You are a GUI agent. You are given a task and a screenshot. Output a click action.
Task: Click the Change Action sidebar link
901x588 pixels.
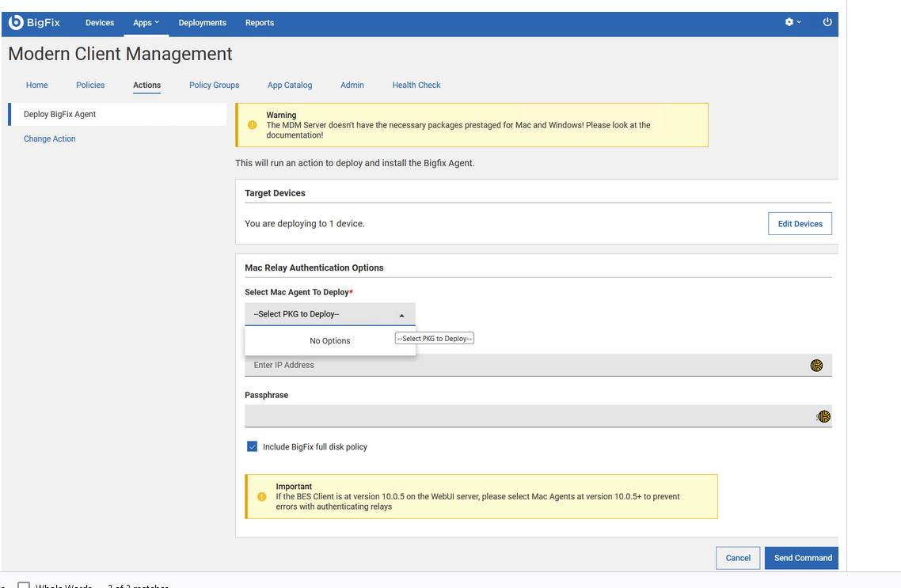[x=50, y=139]
